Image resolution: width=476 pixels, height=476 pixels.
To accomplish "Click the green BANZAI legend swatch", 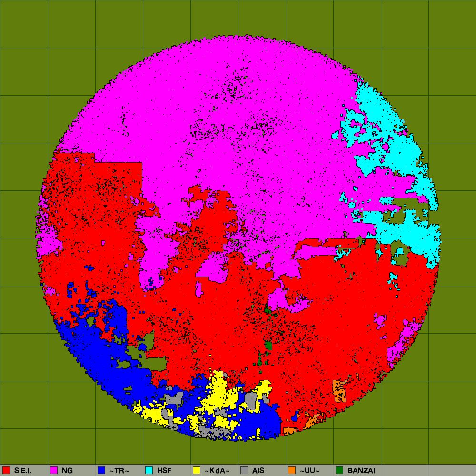I will tap(340, 470).
